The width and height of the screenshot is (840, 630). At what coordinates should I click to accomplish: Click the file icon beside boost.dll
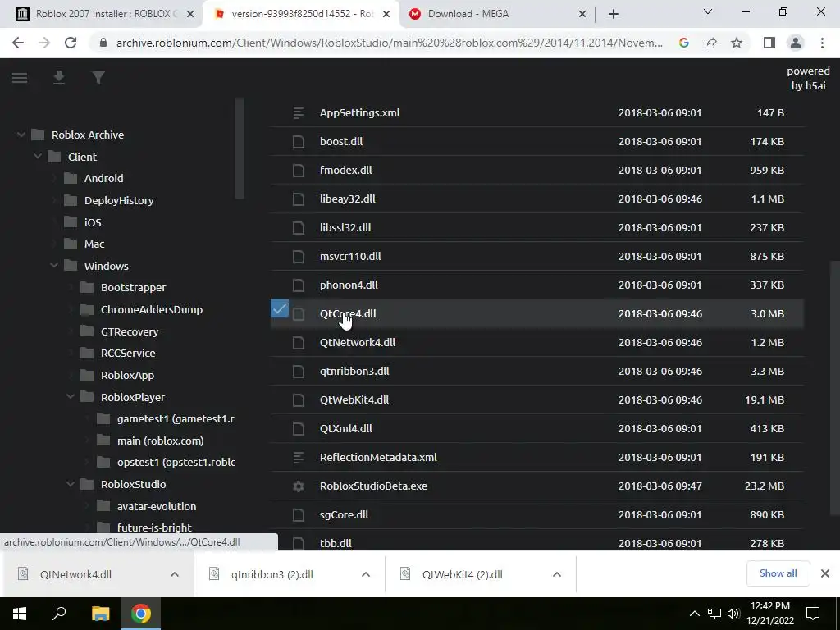coord(299,141)
